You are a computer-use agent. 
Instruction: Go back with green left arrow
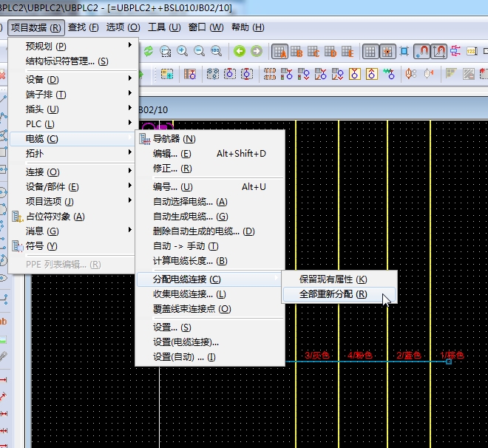click(240, 51)
